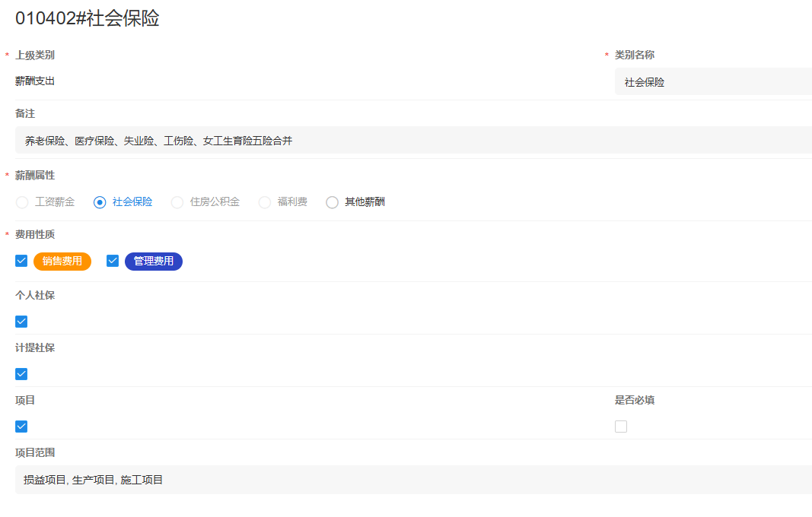Click the disabled 工资薪金 radio option
This screenshot has width=812, height=517.
pos(21,201)
